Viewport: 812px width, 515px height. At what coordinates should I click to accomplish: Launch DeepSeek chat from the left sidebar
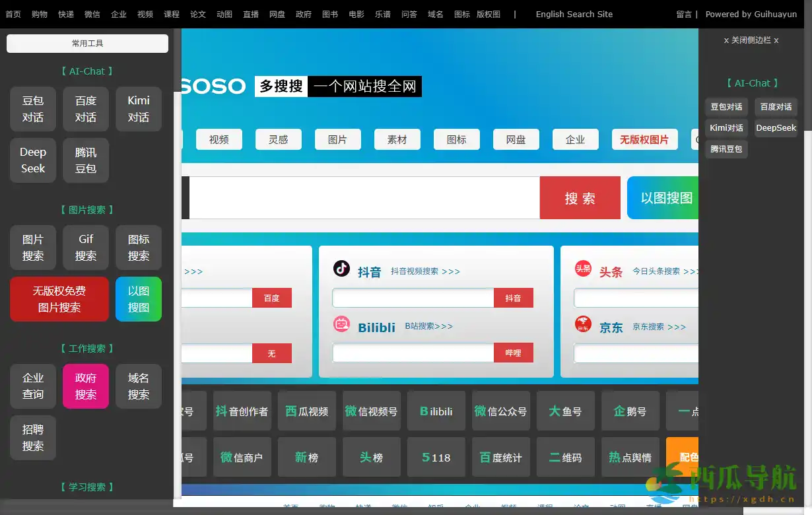[32, 160]
